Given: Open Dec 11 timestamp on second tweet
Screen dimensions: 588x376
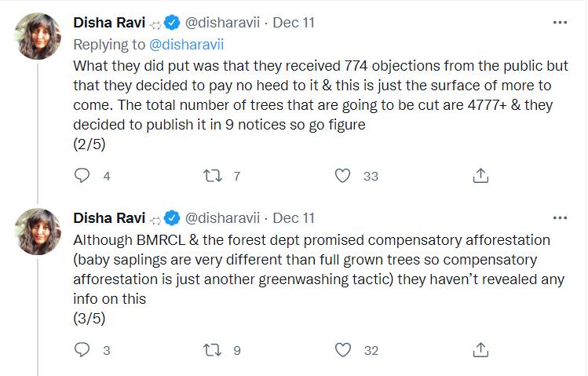Looking at the screenshot, I should click(x=294, y=217).
